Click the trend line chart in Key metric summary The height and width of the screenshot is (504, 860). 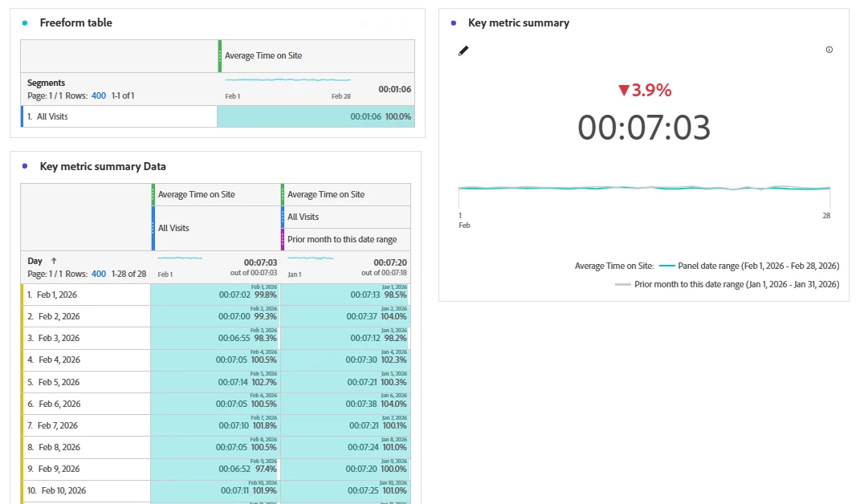(x=644, y=188)
